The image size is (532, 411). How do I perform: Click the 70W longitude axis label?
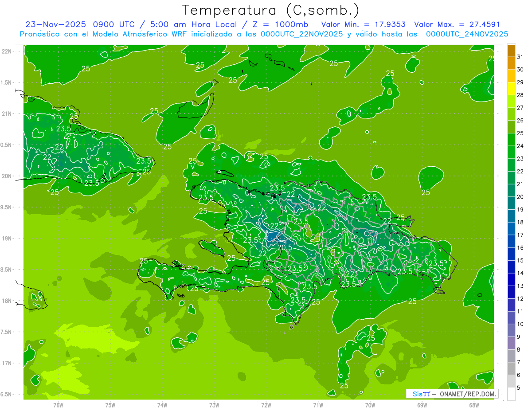pyautogui.click(x=370, y=405)
